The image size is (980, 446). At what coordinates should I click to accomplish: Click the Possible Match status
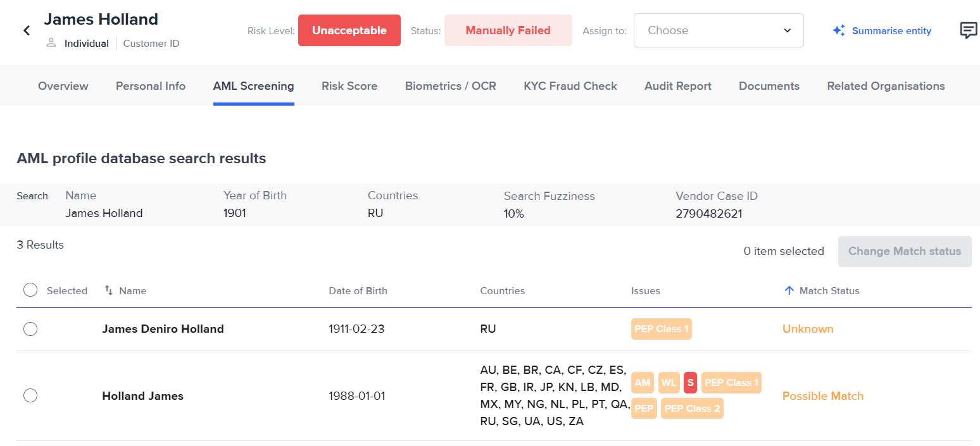tap(823, 396)
